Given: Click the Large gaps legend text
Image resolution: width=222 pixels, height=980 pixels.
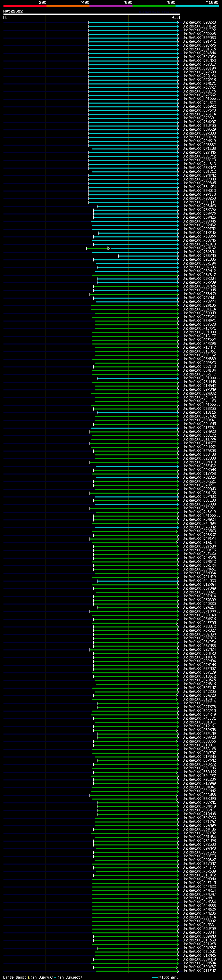Looking at the screenshot, I should tap(43, 977).
